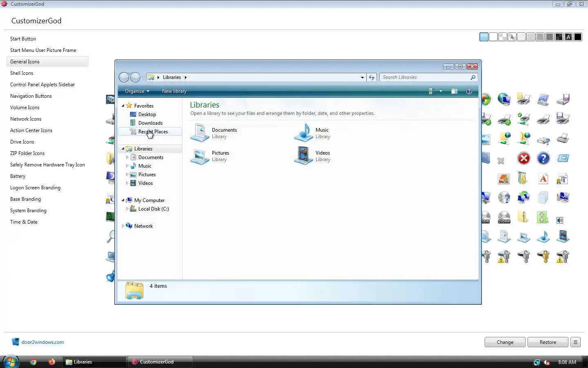This screenshot has width=588, height=368.
Task: Open the Volume Icons category
Action: click(x=25, y=108)
